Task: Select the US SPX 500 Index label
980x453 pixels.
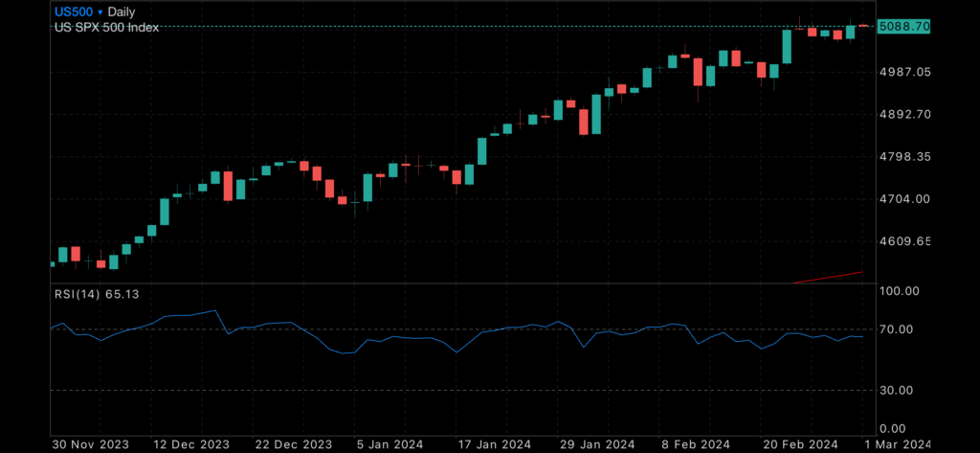Action: 106,28
